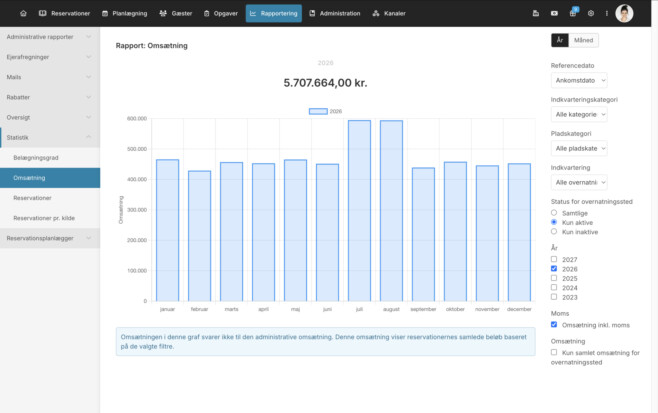The image size is (658, 413).
Task: Expand Ejerafregninger sidebar section
Action: (50, 57)
